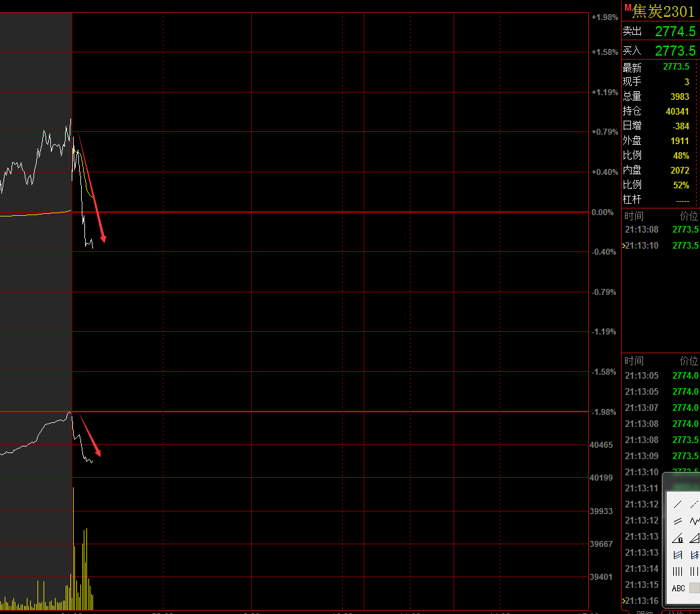
Task: Click the tallest yellow volume bar
Action: 73,549
